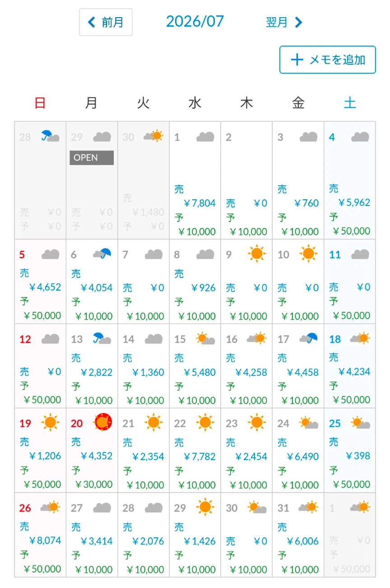The image size is (390, 588).
Task: Click the umbrella icon on July 6
Action: pyautogui.click(x=102, y=254)
